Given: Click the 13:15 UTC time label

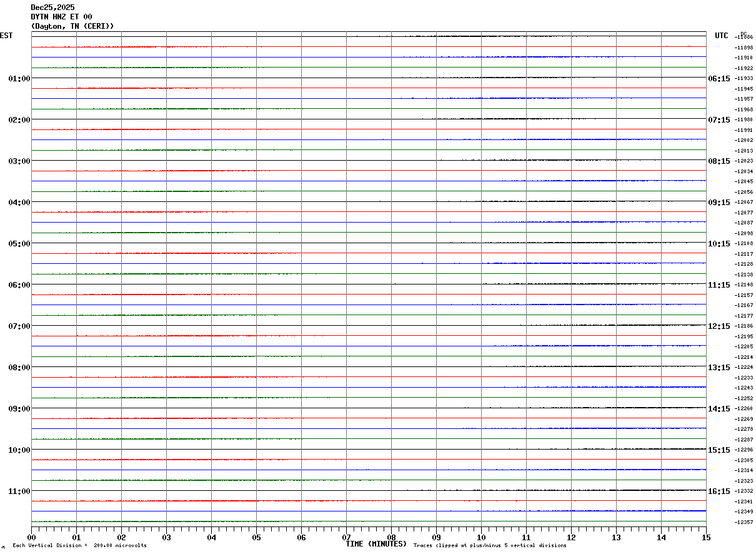Looking at the screenshot, I should tap(719, 368).
